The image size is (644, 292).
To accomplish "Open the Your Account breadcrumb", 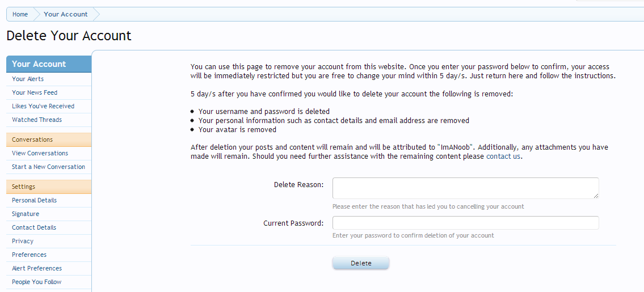I will click(65, 14).
